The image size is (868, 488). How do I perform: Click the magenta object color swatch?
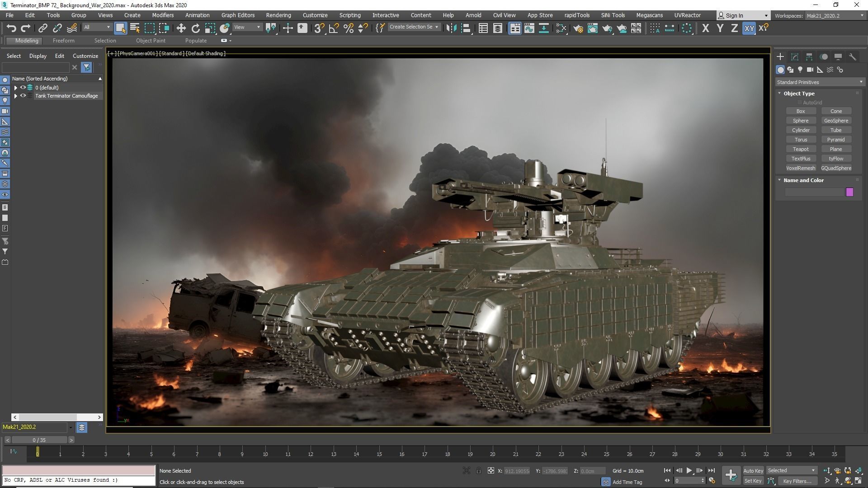[849, 192]
